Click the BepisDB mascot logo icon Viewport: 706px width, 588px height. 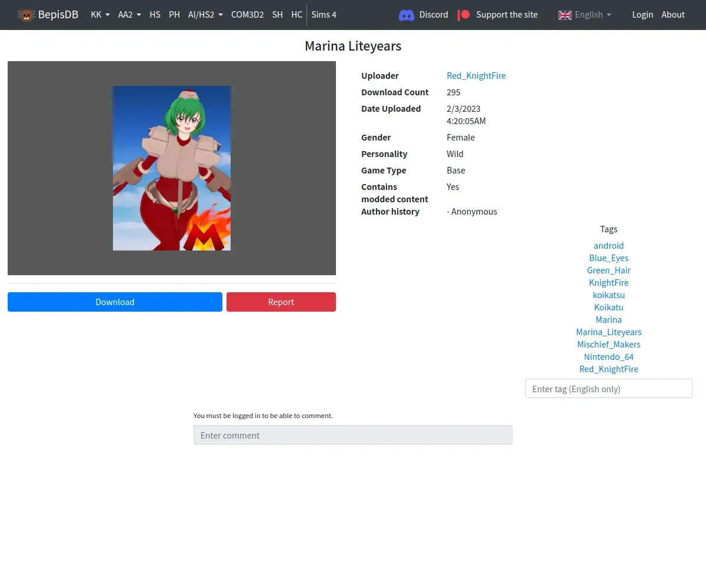pyautogui.click(x=26, y=15)
